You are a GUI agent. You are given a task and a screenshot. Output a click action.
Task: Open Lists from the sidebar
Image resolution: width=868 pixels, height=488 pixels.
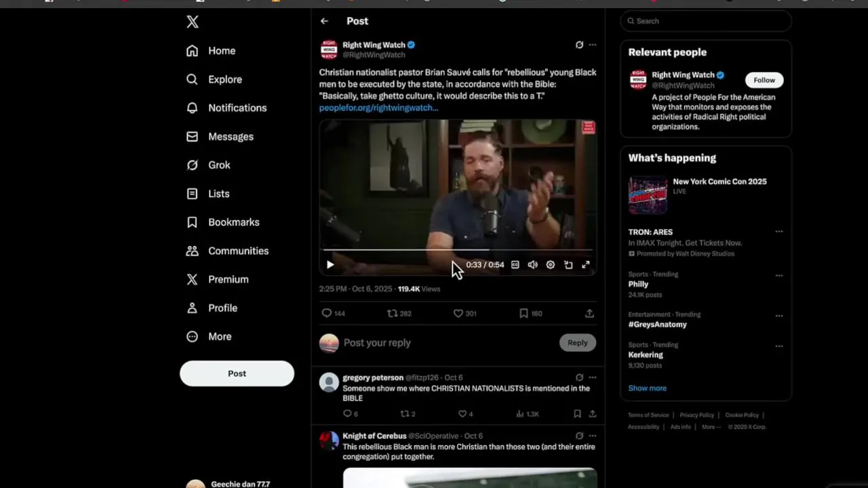pyautogui.click(x=208, y=193)
